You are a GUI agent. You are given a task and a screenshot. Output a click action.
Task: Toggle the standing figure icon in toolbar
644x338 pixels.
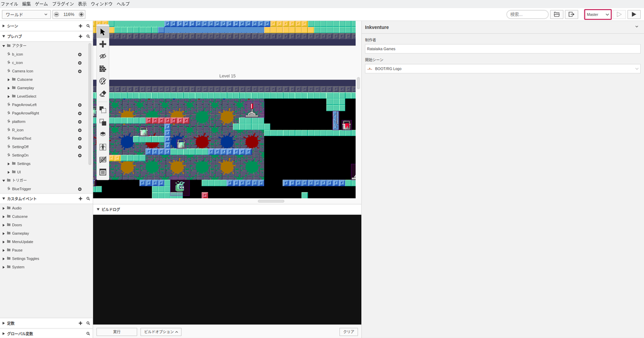pyautogui.click(x=103, y=147)
